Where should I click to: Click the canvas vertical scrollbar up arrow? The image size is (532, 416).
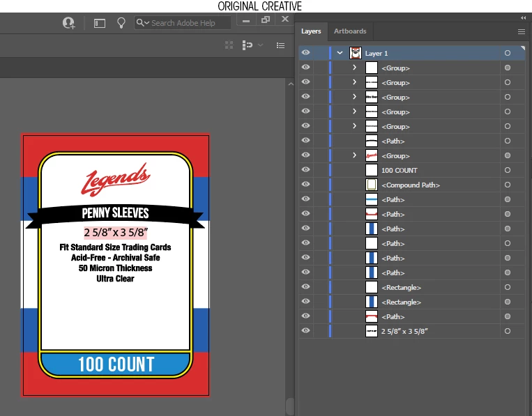point(291,84)
